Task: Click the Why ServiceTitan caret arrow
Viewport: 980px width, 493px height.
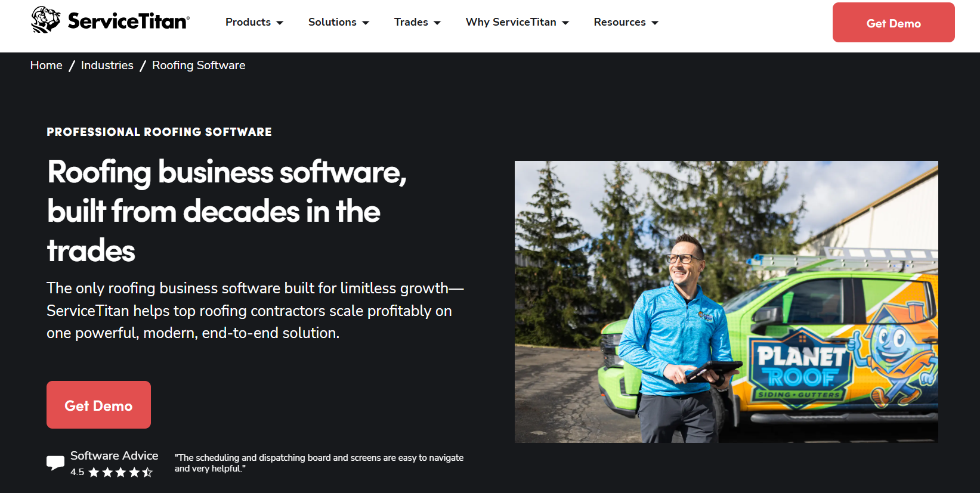Action: click(x=565, y=23)
